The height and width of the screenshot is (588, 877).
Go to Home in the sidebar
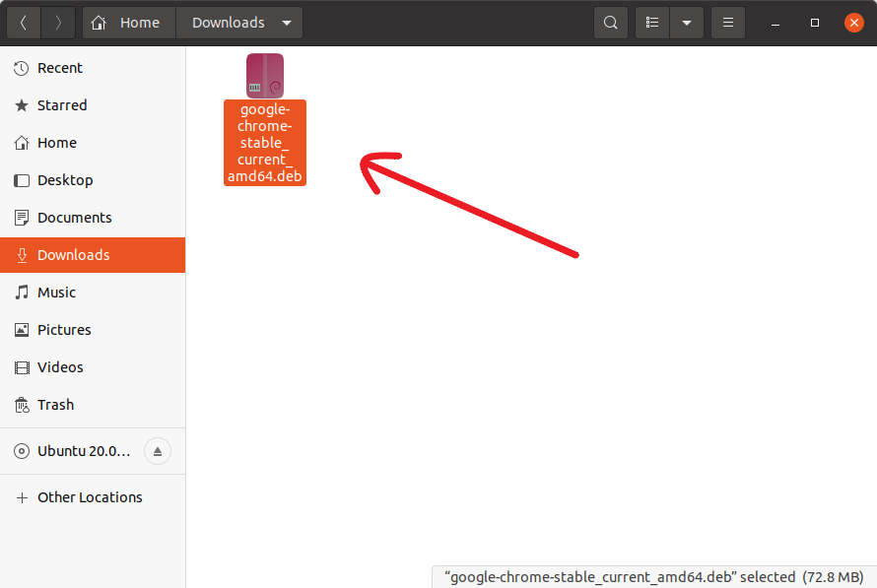[93, 143]
